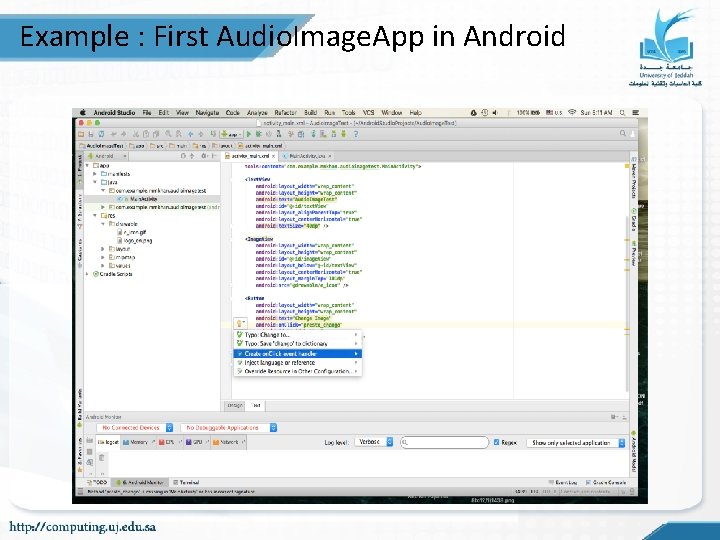Open the Gradle Console panel
720x540 pixels.
coord(606,483)
